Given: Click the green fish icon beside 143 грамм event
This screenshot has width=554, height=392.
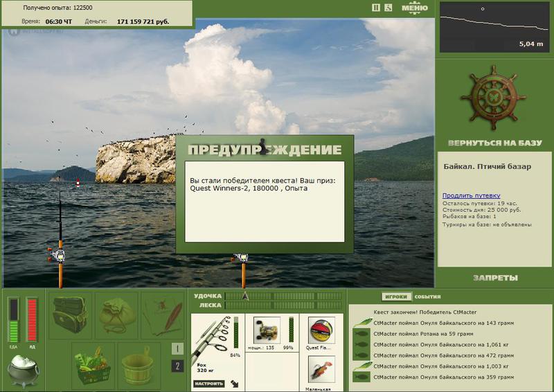Looking at the screenshot, I should 362,323.
